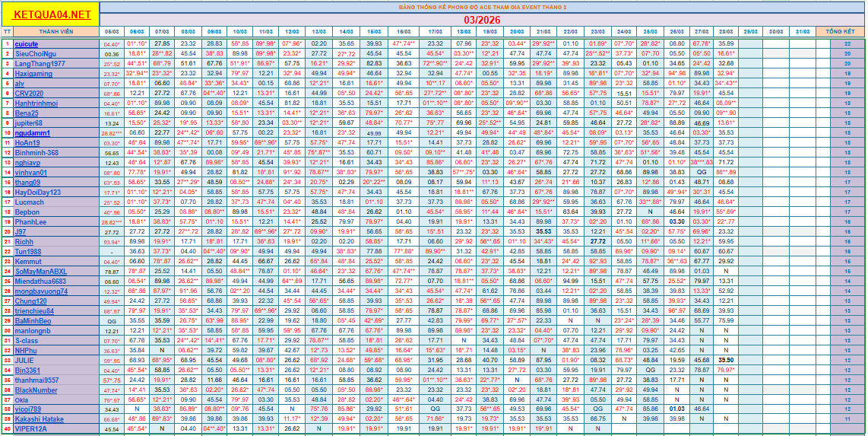Open member Kemmut

(x=27, y=262)
